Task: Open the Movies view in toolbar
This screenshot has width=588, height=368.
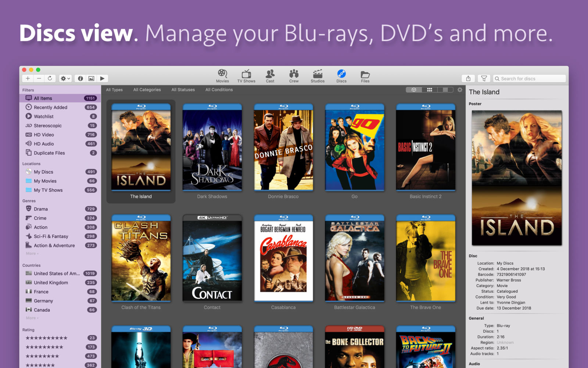Action: 222,76
